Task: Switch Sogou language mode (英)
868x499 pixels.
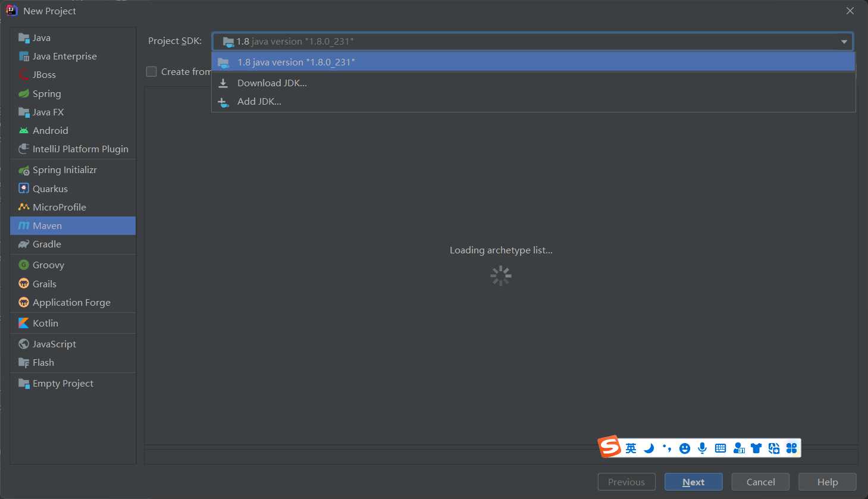Action: [631, 448]
